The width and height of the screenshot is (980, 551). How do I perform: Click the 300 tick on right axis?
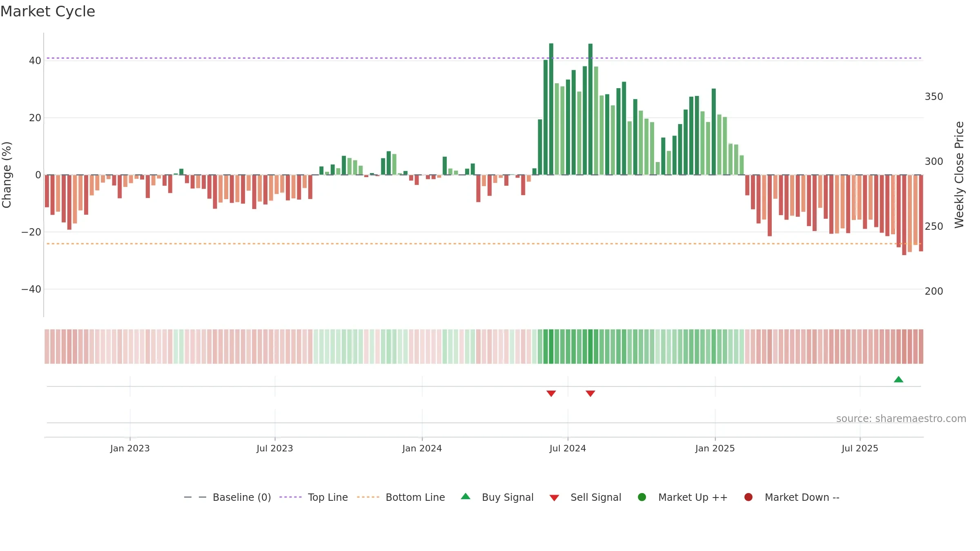(x=934, y=162)
